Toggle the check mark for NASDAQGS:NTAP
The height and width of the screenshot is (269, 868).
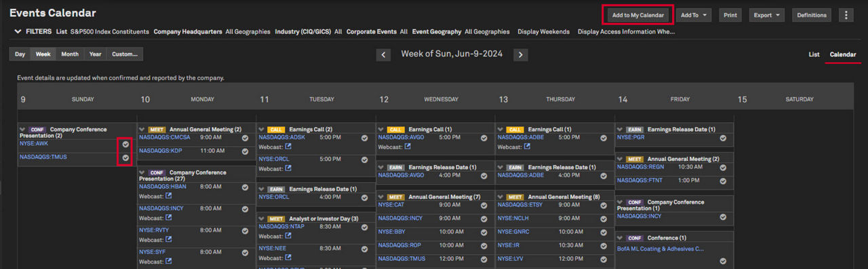click(364, 228)
